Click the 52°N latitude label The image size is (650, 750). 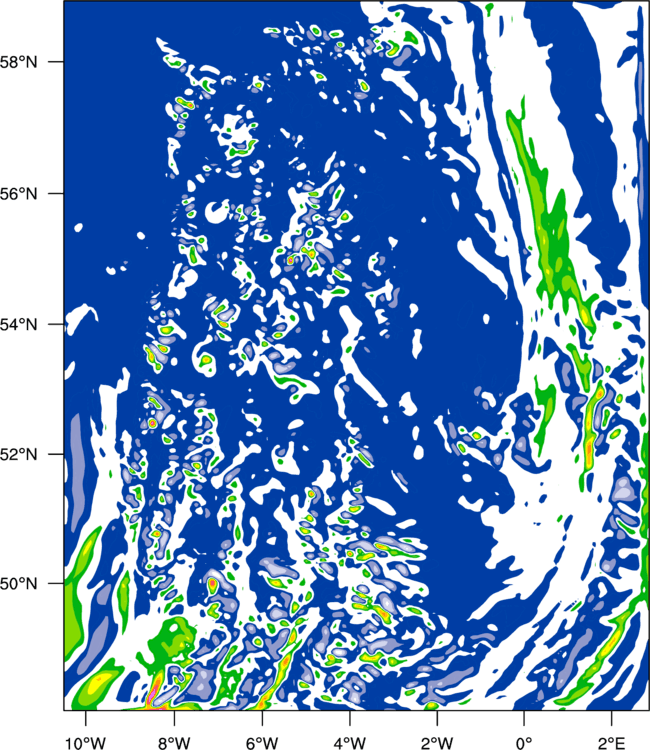pos(19,454)
